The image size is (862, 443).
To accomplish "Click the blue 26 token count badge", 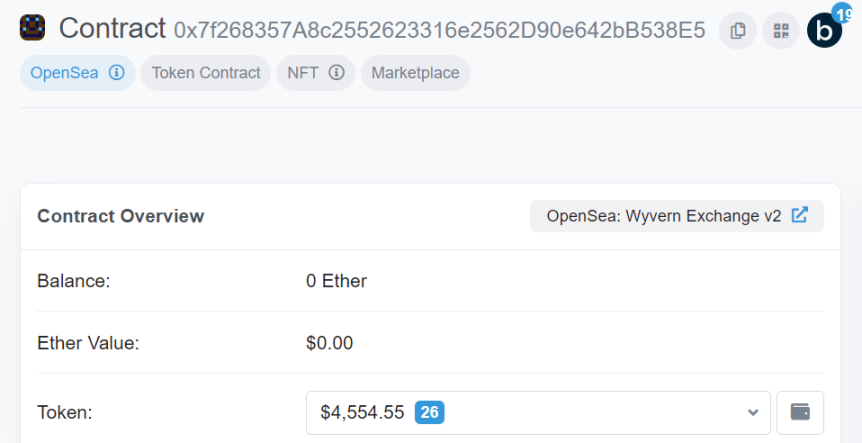I will click(x=429, y=412).
